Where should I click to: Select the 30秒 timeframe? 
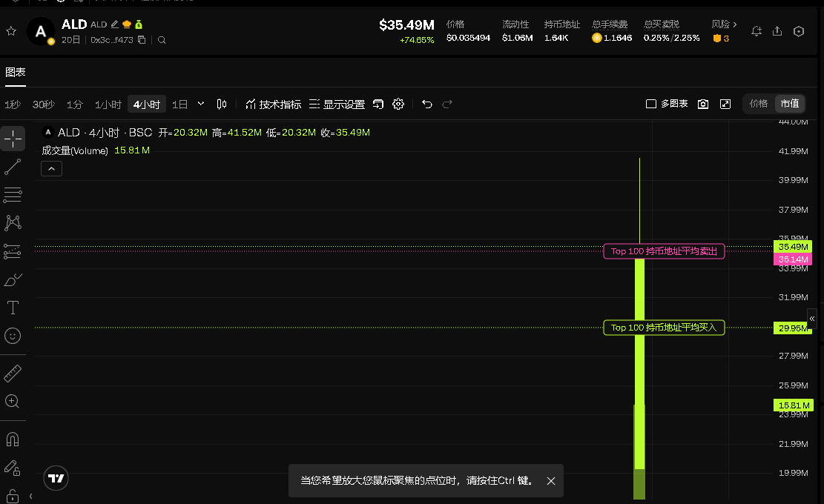pos(44,105)
